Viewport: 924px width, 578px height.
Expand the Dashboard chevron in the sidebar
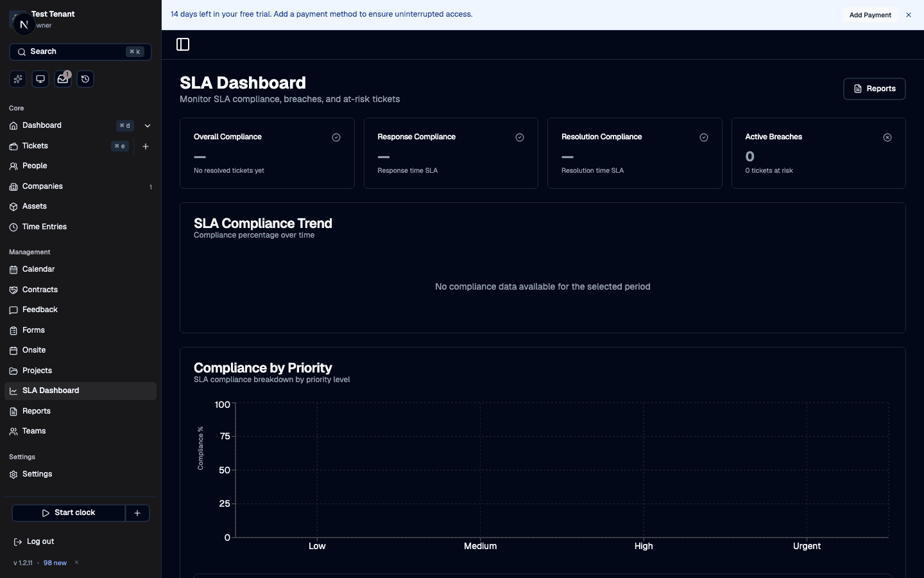pyautogui.click(x=148, y=126)
